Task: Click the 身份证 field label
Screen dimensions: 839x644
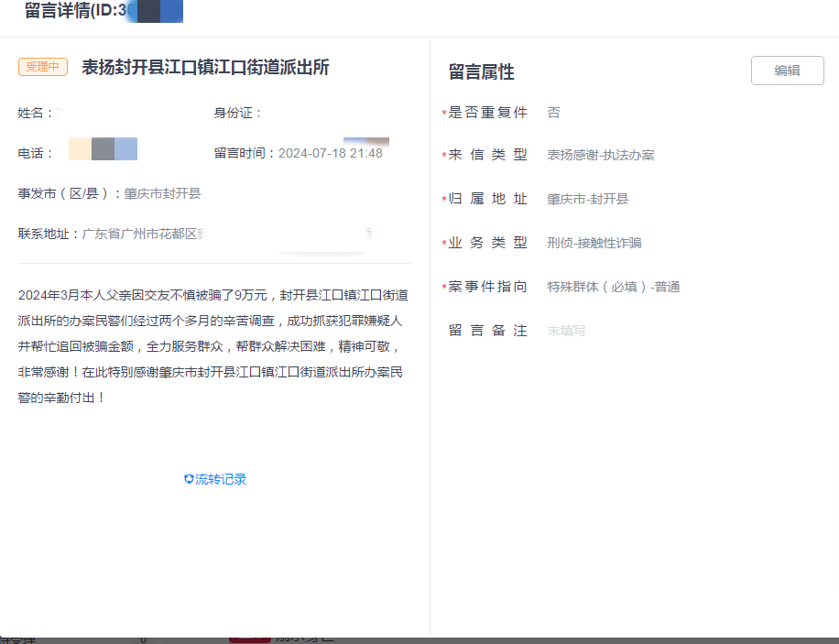Action: coord(238,113)
